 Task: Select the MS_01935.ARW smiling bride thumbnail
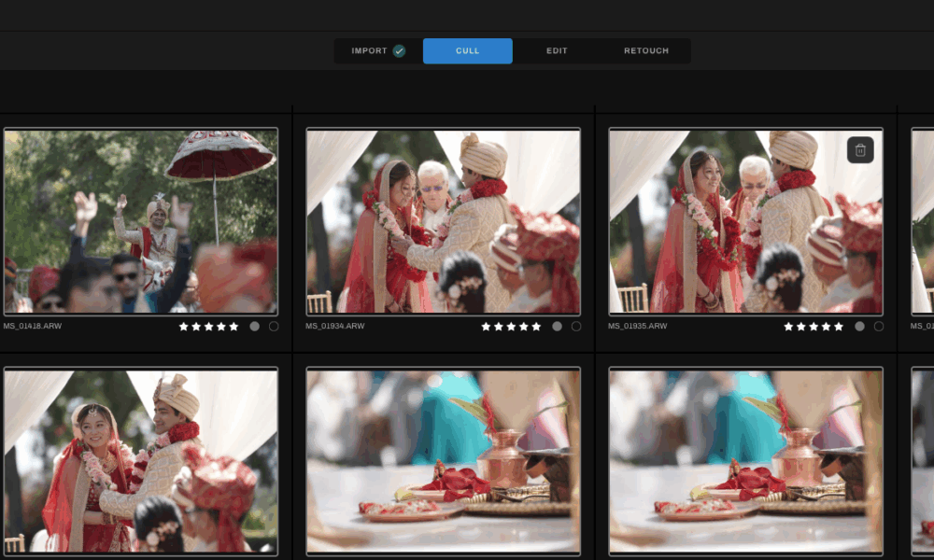745,221
